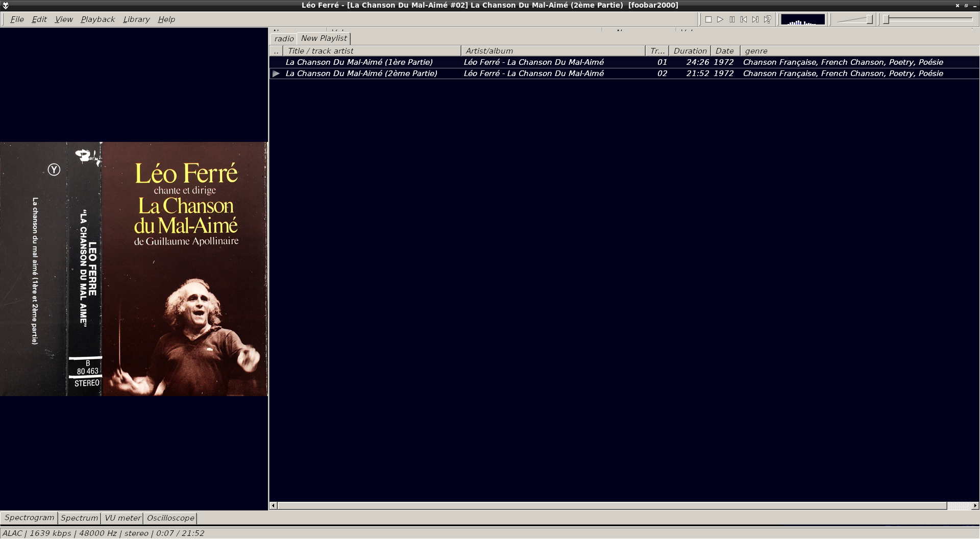980x539 pixels.
Task: Open the File menu
Action: [x=17, y=19]
